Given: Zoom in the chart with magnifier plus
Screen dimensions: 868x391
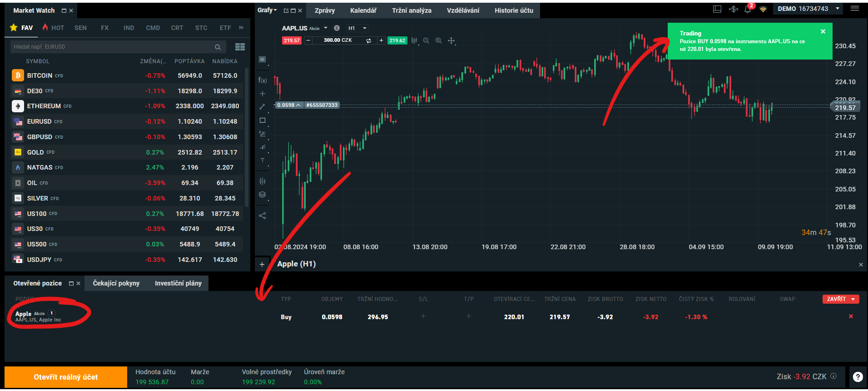Looking at the screenshot, I should click(438, 40).
